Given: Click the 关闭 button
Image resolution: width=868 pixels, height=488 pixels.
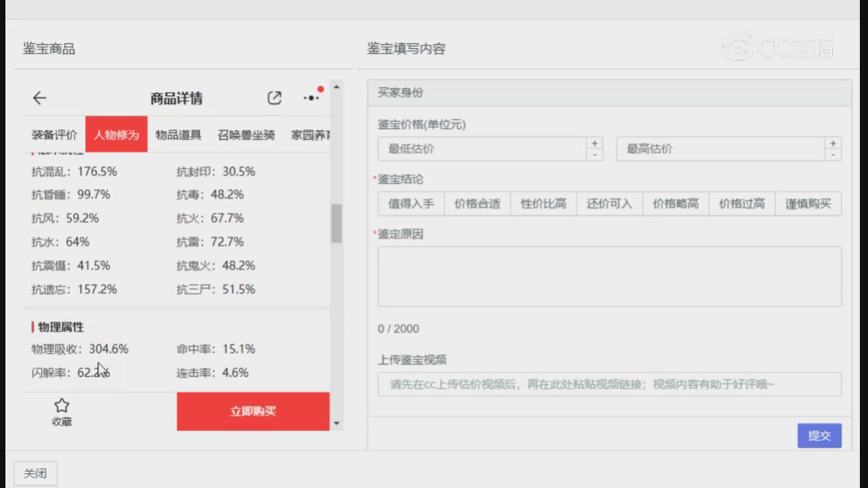Looking at the screenshot, I should (x=35, y=473).
